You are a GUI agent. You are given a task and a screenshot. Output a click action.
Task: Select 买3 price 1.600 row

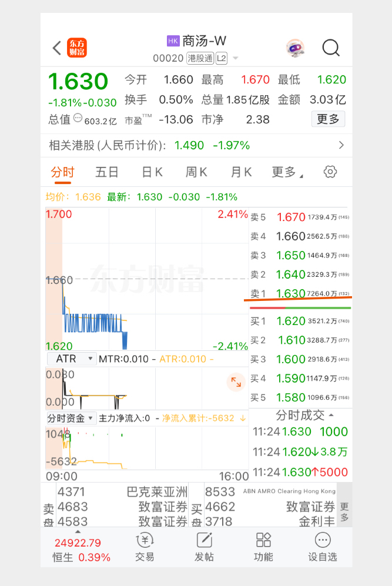coord(300,359)
